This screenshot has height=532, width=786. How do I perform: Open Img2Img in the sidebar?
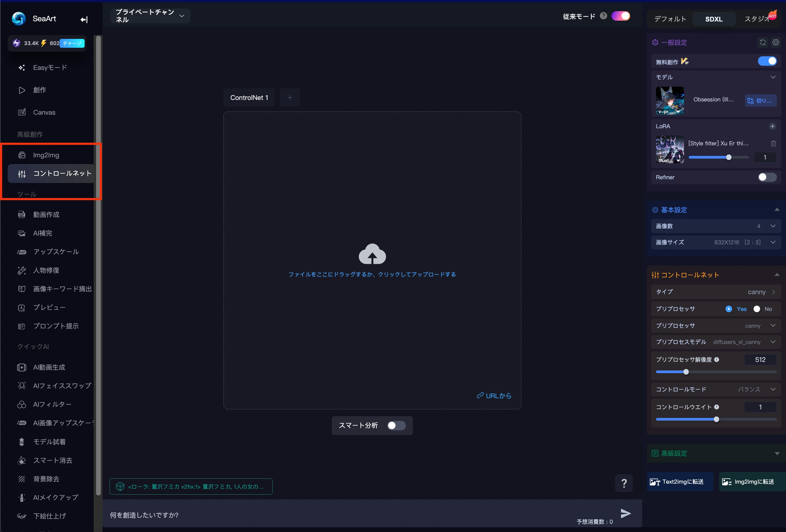[x=46, y=155]
